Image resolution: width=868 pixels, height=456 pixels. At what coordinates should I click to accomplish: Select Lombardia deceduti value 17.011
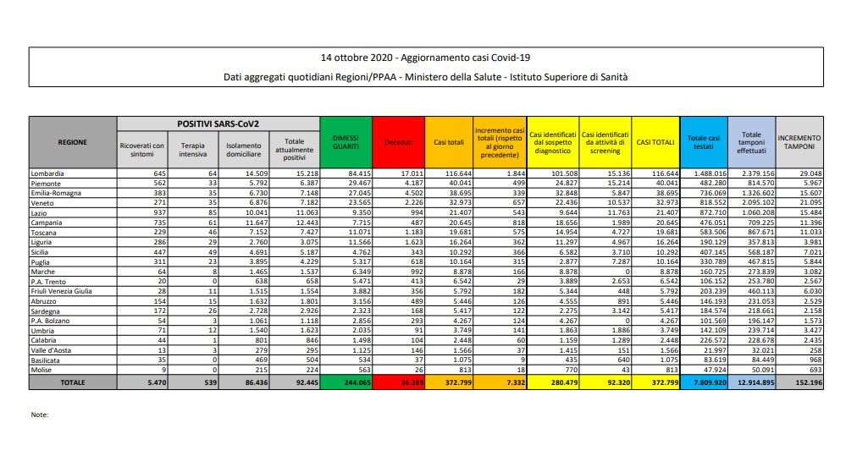(x=412, y=173)
